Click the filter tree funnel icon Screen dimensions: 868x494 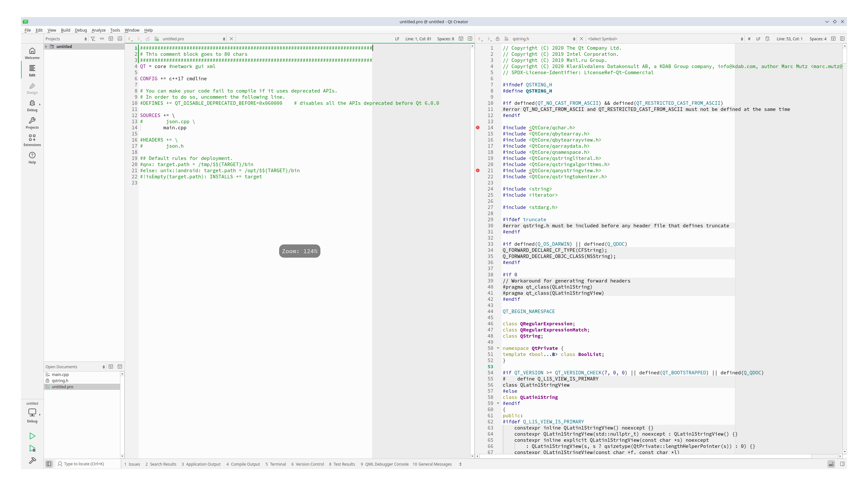tap(93, 39)
